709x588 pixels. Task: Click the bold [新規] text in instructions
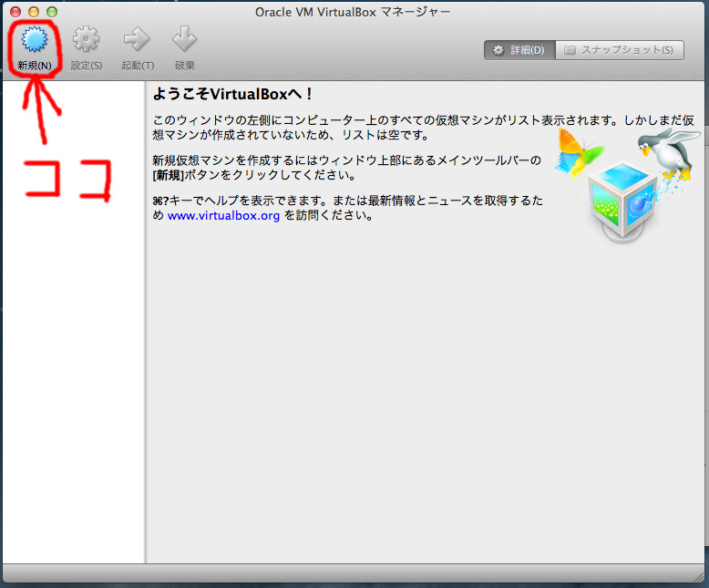[x=169, y=176]
